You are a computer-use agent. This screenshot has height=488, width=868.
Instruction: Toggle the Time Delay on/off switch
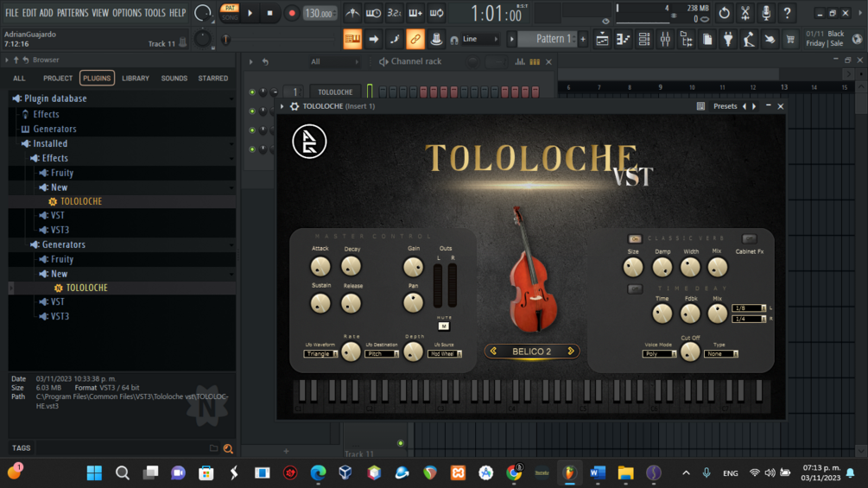[635, 288]
